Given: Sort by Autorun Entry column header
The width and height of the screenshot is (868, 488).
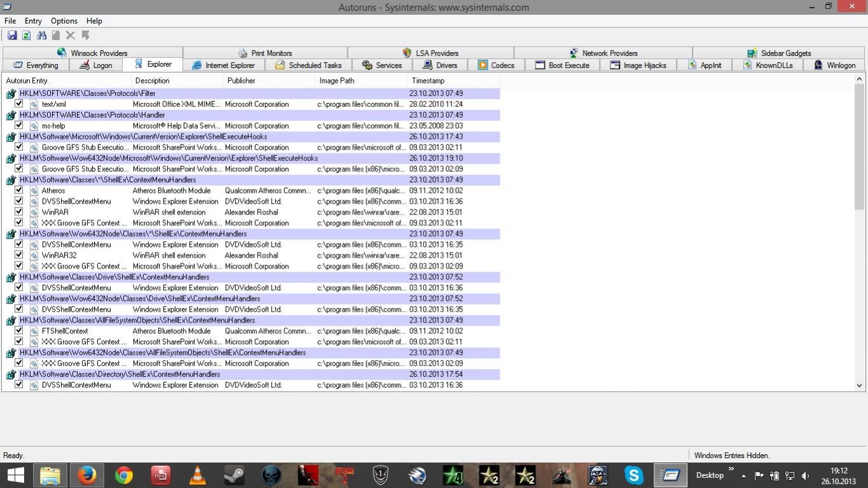Looking at the screenshot, I should pos(67,81).
